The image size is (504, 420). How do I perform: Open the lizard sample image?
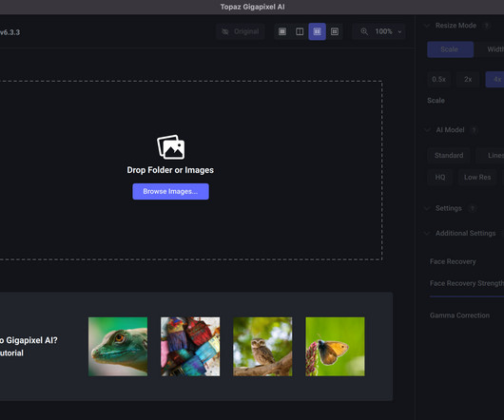click(x=118, y=347)
